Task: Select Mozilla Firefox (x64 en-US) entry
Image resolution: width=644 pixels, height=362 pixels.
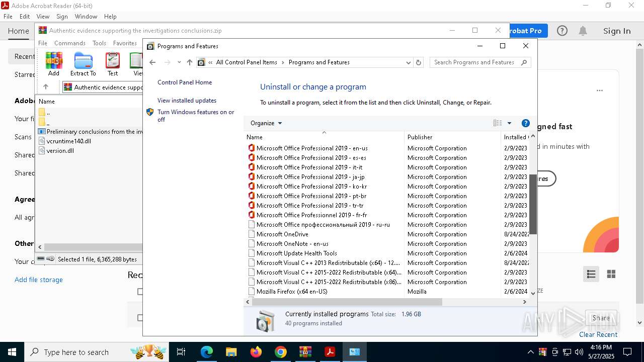Action: (292, 292)
